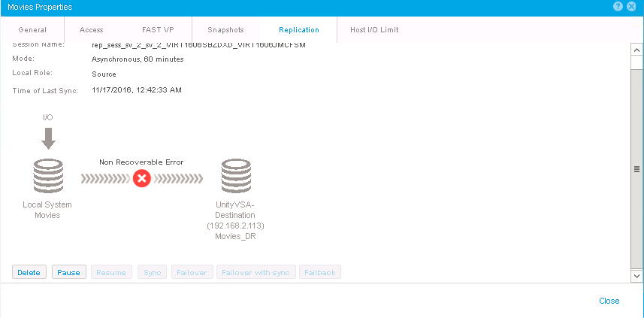The image size is (644, 318).
Task: Click the chevron arrows right of the error icon
Action: (x=178, y=178)
